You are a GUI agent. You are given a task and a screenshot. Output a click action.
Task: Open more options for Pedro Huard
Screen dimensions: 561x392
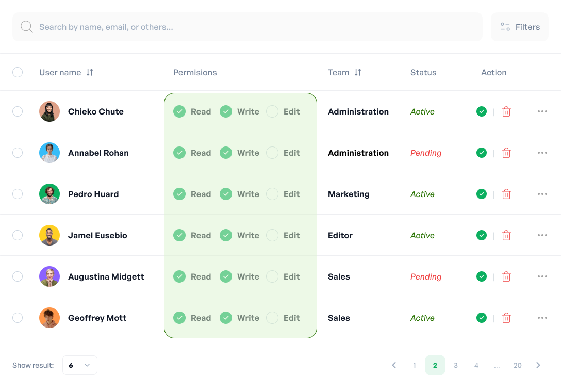tap(542, 194)
